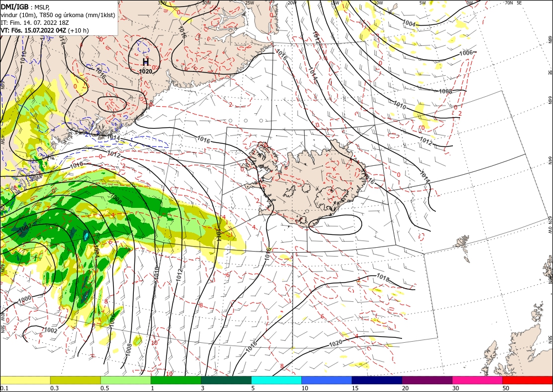Choose the purple 20–30 legend swatch
The height and width of the screenshot is (392, 553).
tap(427, 380)
